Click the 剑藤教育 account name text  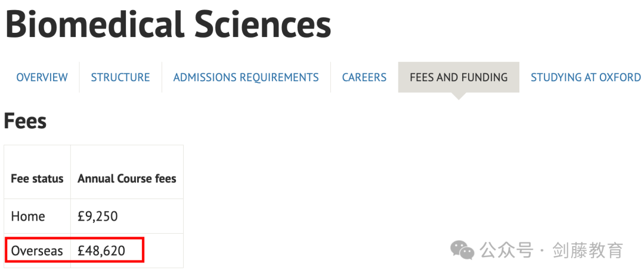click(588, 250)
